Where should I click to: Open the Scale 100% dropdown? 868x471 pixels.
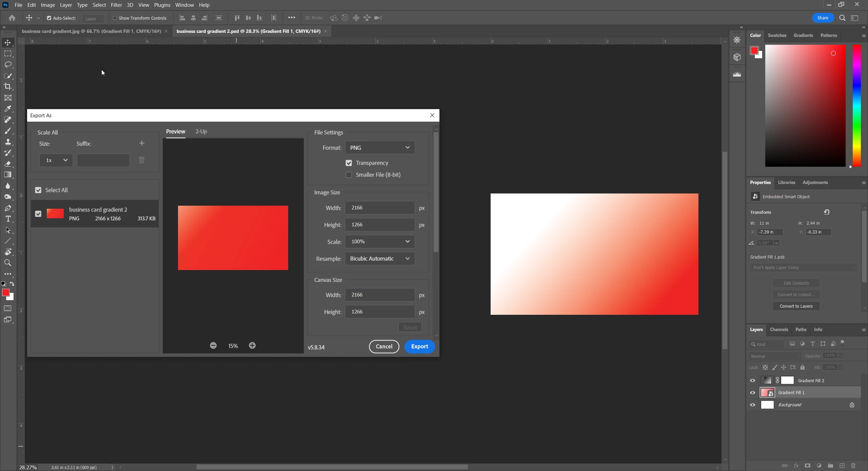(x=380, y=242)
